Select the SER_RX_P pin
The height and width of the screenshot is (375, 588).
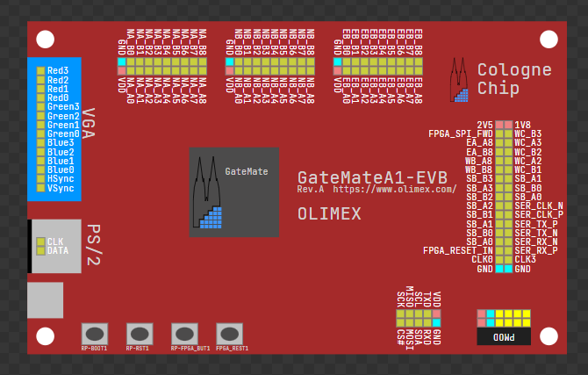coord(508,251)
